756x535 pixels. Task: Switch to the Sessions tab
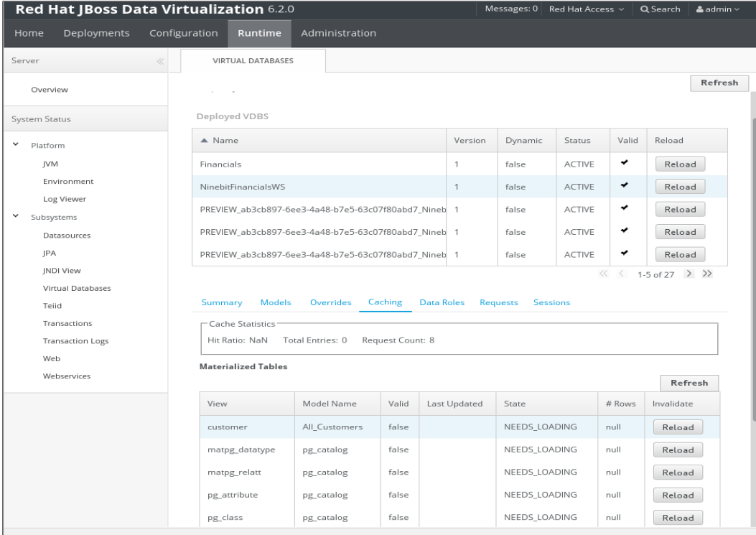click(x=551, y=302)
